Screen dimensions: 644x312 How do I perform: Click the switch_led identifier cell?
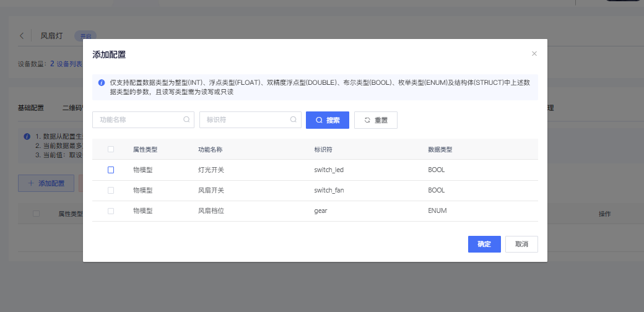pos(329,170)
